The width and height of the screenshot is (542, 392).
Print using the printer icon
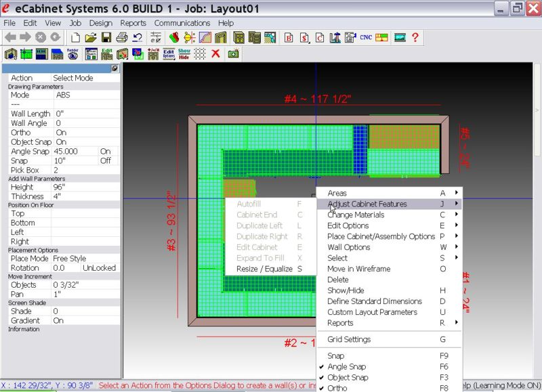coord(122,37)
